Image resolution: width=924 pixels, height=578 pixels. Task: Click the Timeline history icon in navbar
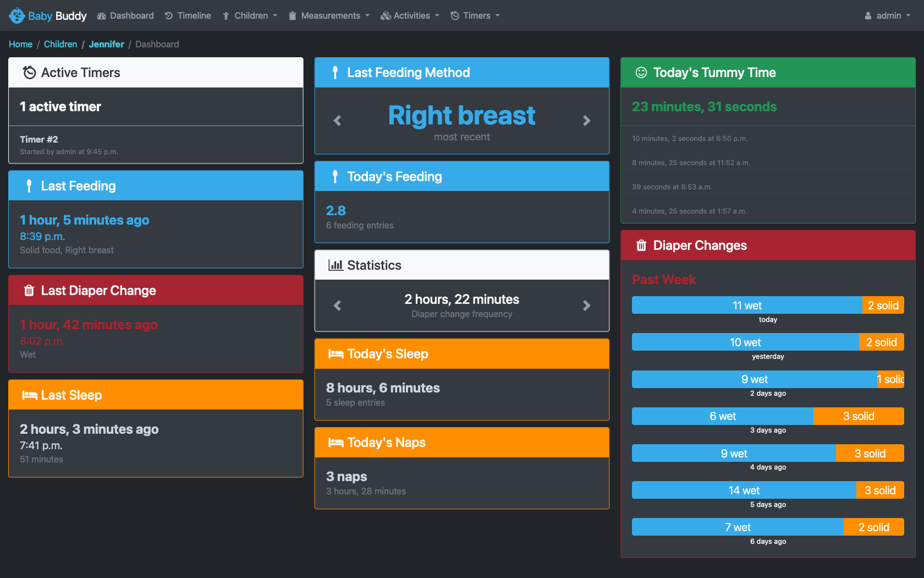click(x=169, y=16)
